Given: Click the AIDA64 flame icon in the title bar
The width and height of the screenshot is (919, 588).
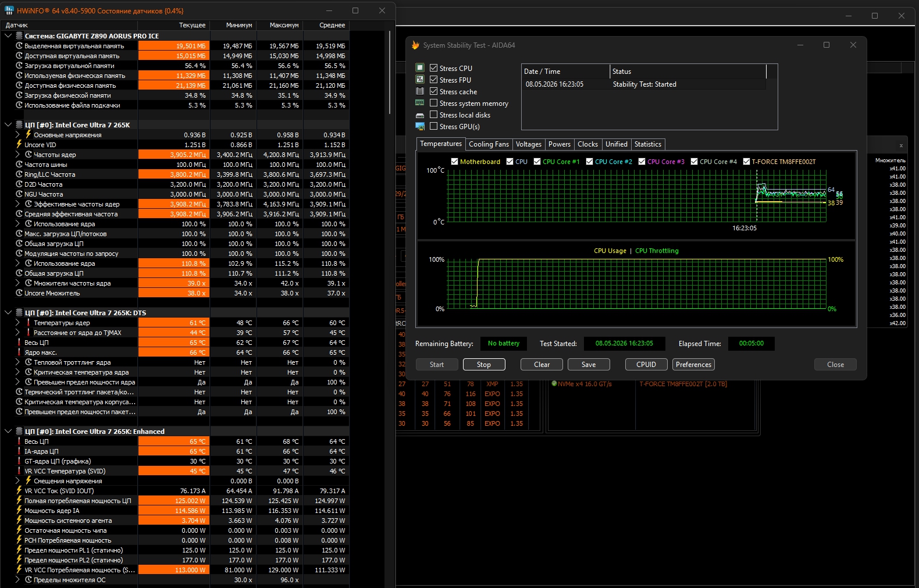Looking at the screenshot, I should click(415, 45).
